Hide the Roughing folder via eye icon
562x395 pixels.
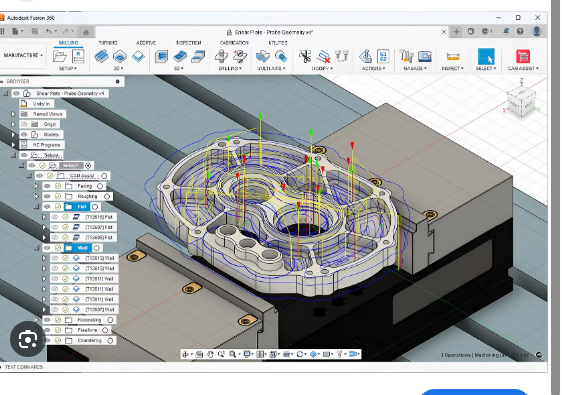(47, 196)
